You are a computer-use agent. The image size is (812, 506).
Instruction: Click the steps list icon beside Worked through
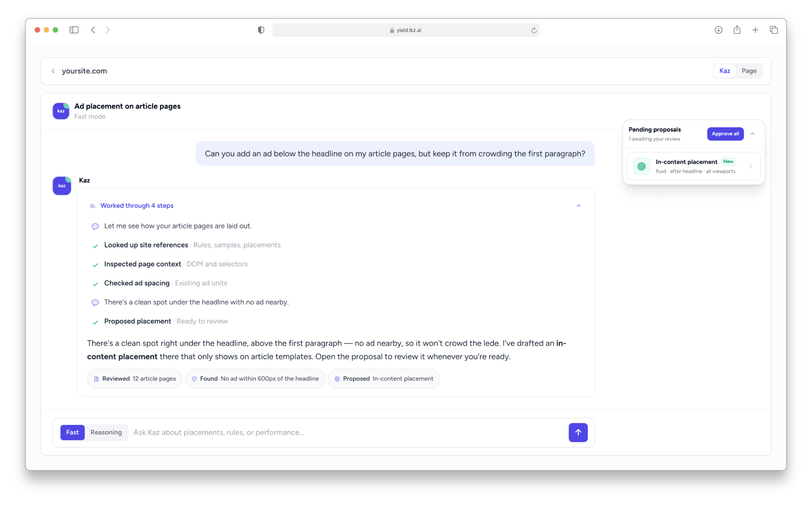pyautogui.click(x=93, y=206)
